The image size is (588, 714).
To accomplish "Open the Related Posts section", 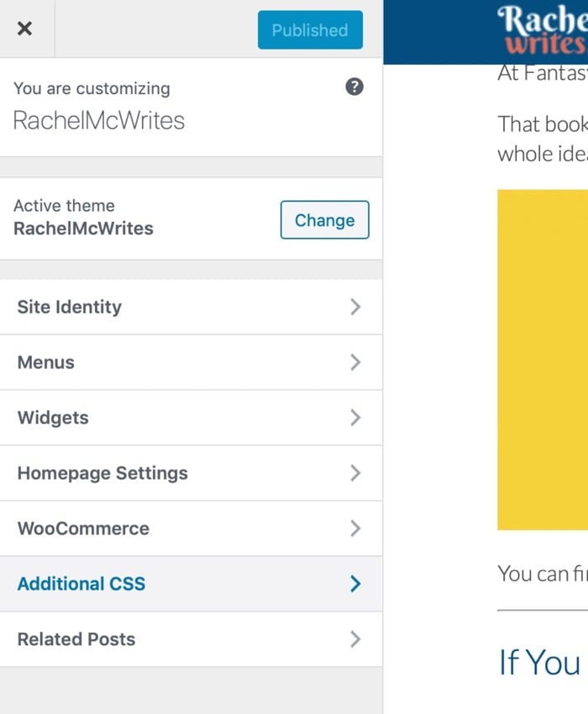I will (76, 640).
